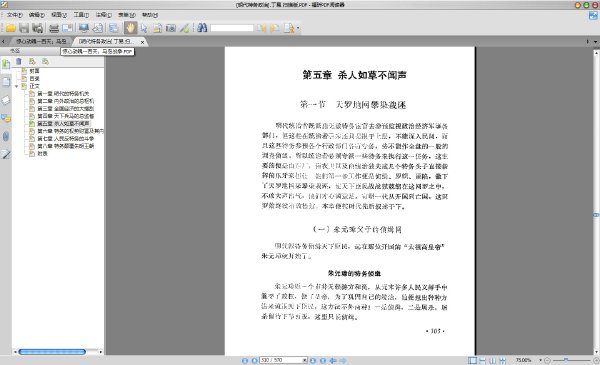Go to the last page button

(x=323, y=360)
